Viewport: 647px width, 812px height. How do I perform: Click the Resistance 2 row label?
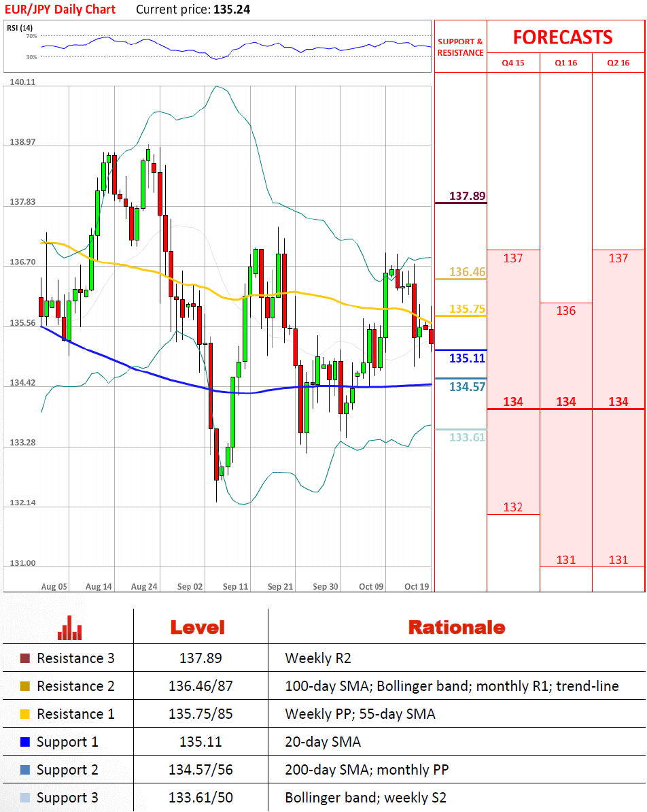click(x=75, y=686)
